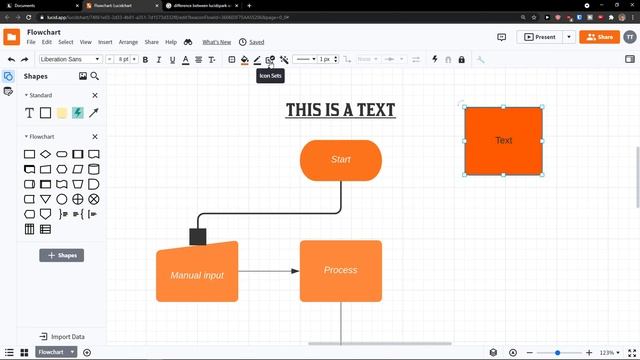
Task: Open the line color pencil
Action: pos(257,60)
